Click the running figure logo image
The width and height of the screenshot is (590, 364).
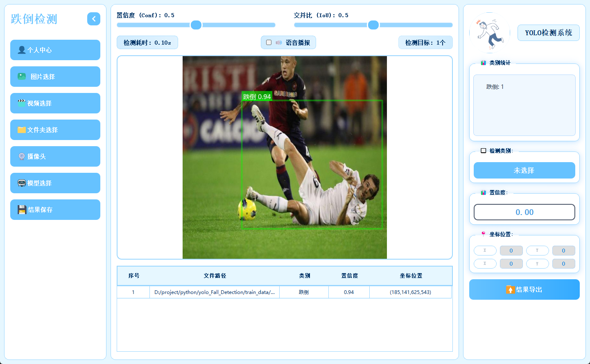(x=490, y=33)
